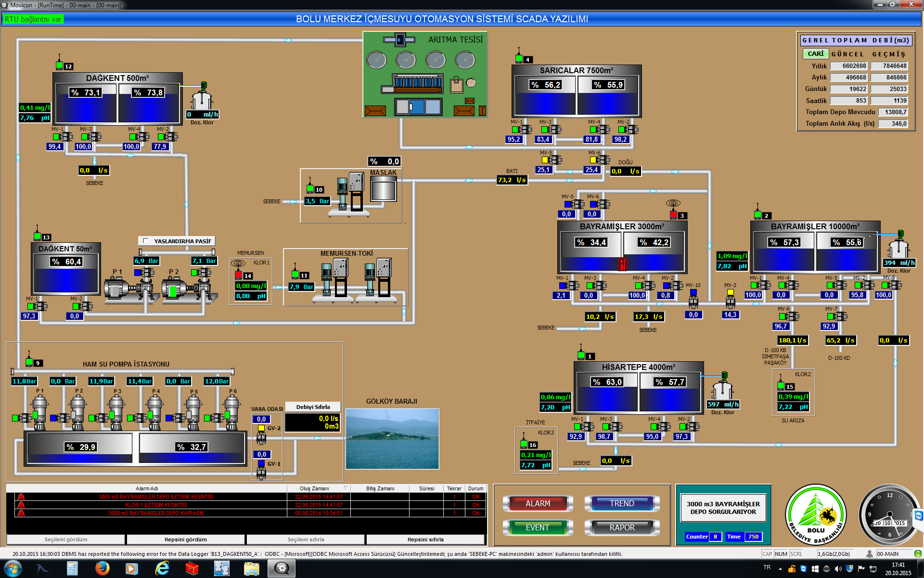Click Hepsini sıfırla alarm button

(425, 539)
